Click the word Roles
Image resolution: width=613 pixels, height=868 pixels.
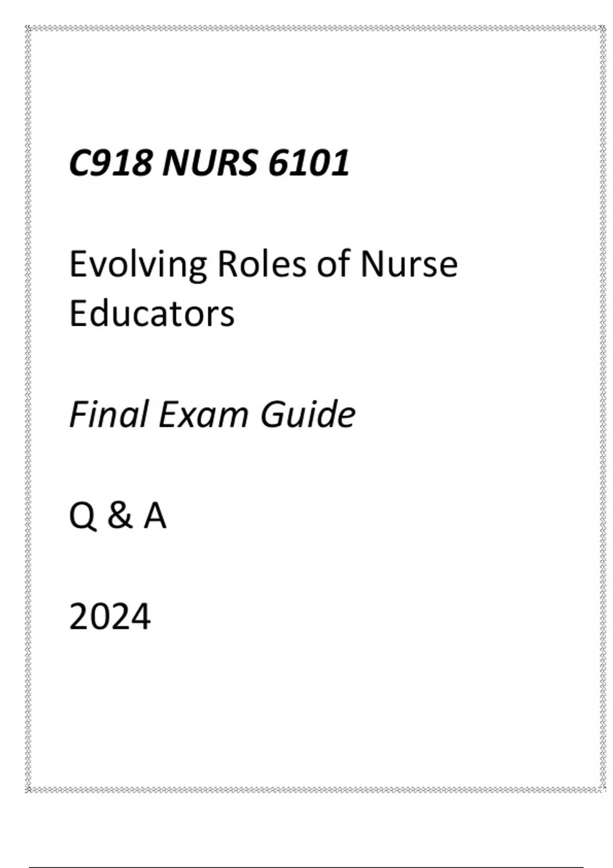pyautogui.click(x=263, y=264)
